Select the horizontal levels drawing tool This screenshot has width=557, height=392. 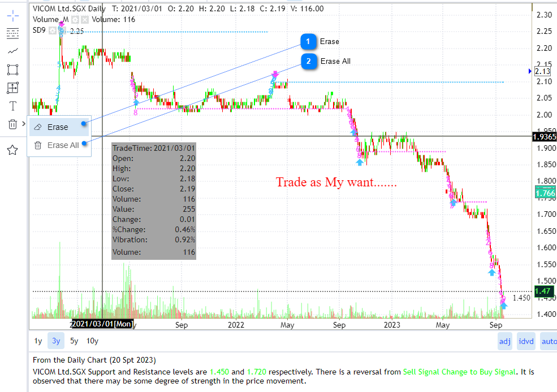coord(13,34)
